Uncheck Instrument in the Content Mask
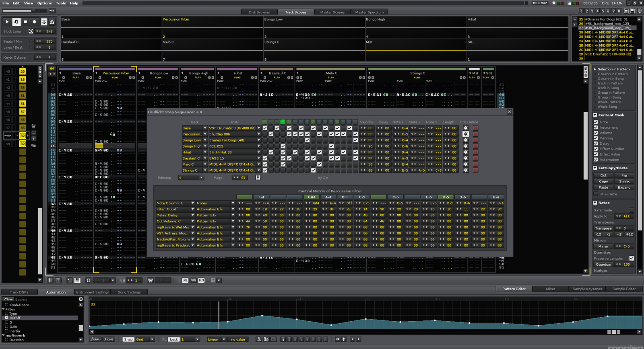644x349 pixels. click(596, 127)
